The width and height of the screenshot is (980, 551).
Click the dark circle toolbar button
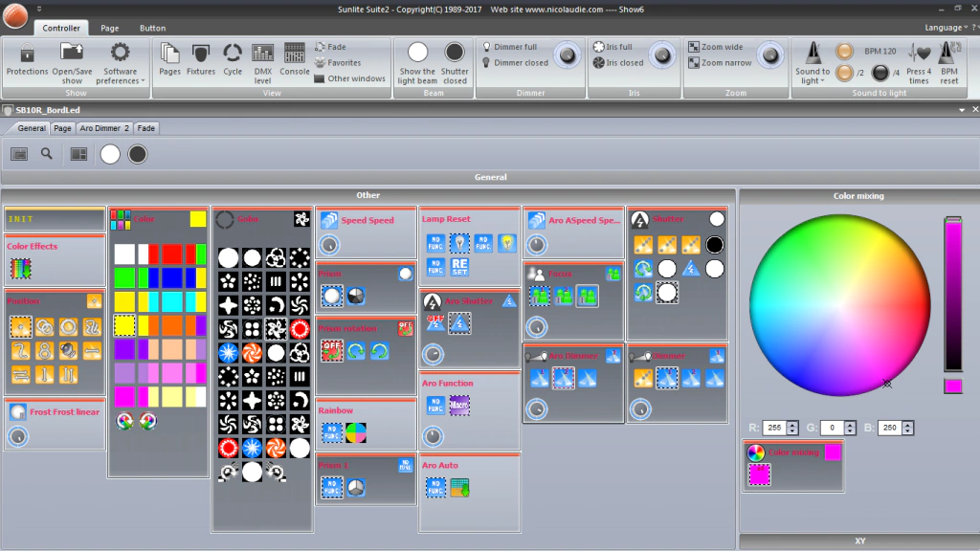pos(138,154)
